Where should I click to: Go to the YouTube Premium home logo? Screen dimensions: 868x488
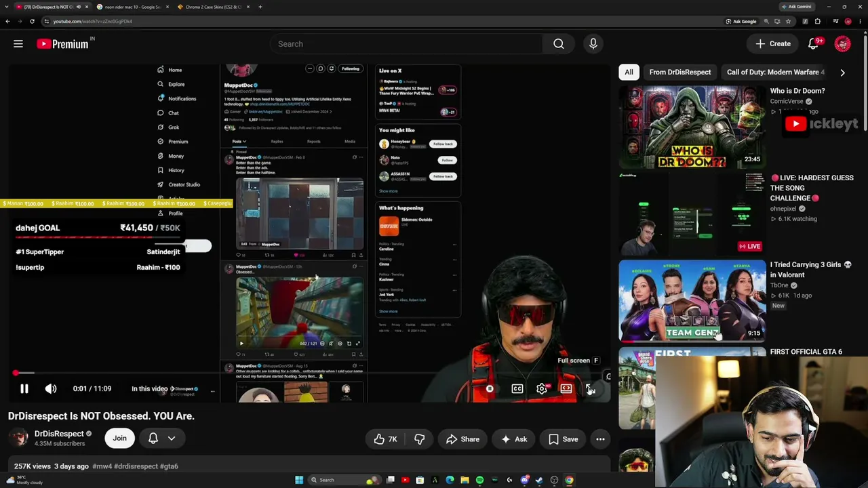click(x=63, y=44)
